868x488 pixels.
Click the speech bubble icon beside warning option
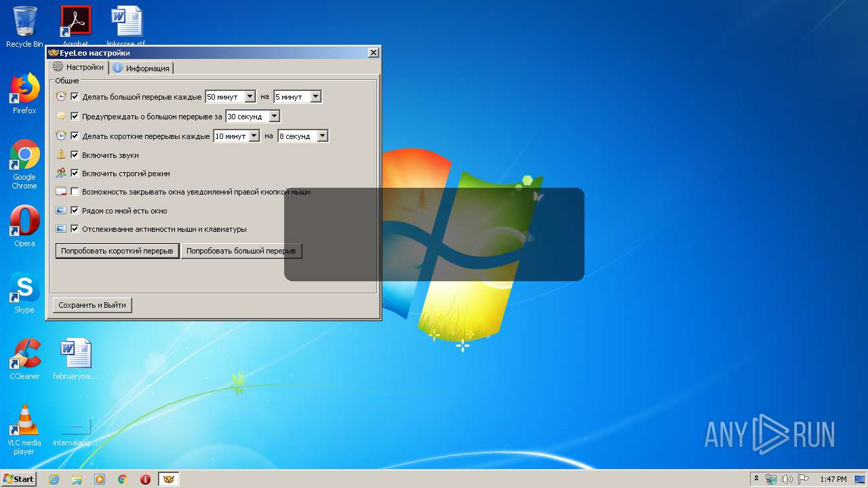coord(61,117)
